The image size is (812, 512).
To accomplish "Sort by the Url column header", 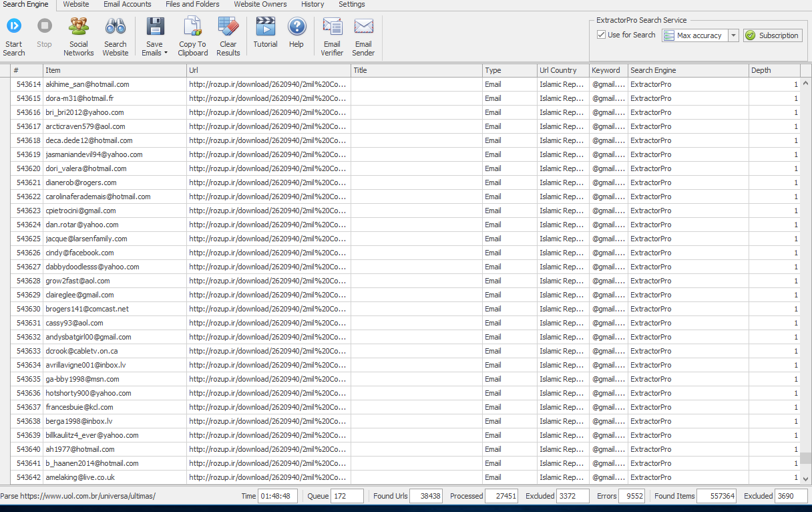I will coord(269,70).
